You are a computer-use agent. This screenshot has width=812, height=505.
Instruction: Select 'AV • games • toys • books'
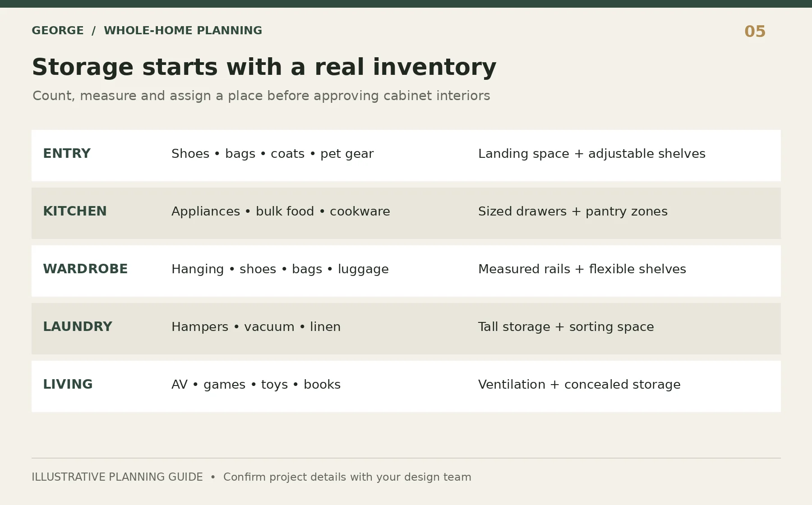256,385
